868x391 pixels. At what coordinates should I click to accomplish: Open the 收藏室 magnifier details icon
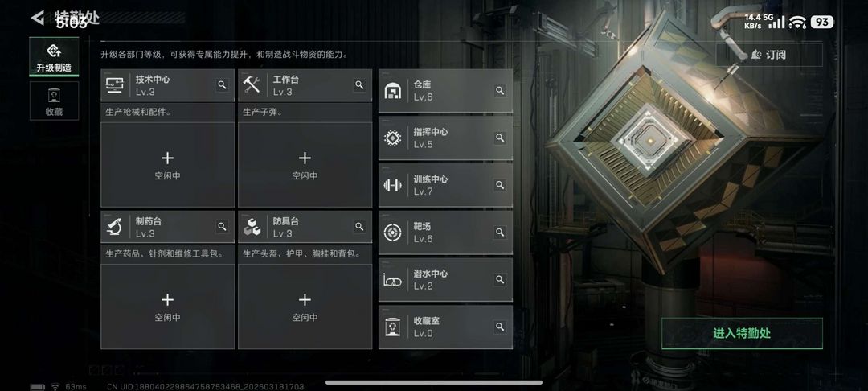pyautogui.click(x=500, y=327)
